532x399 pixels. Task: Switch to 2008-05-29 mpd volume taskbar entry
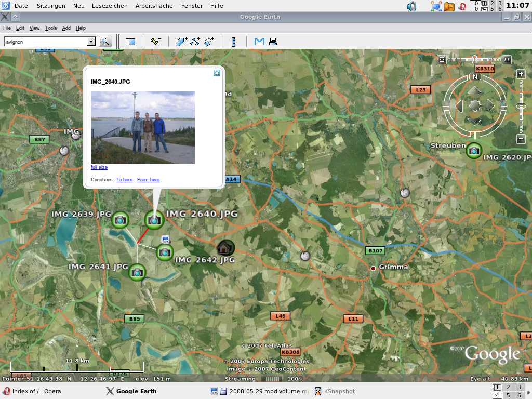coord(260,391)
